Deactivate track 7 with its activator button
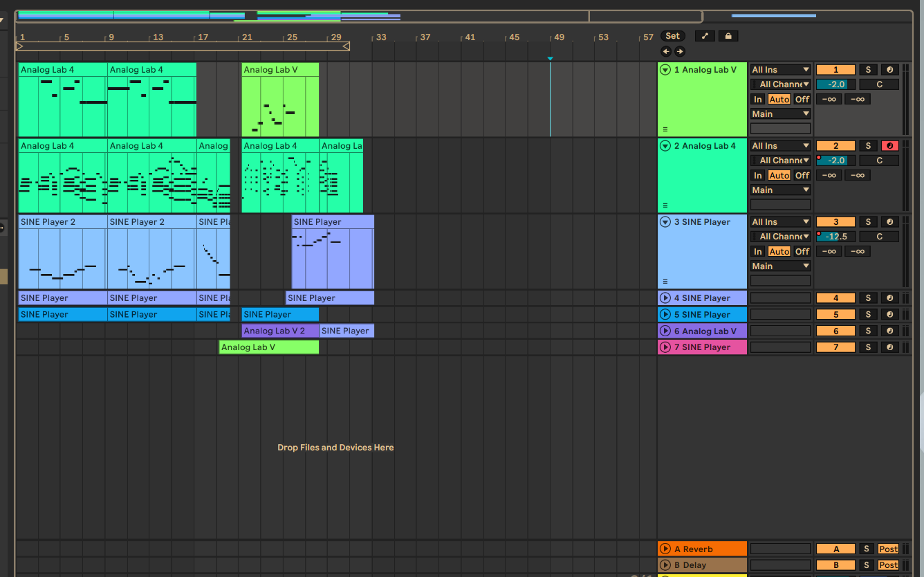The image size is (924, 577). point(835,347)
